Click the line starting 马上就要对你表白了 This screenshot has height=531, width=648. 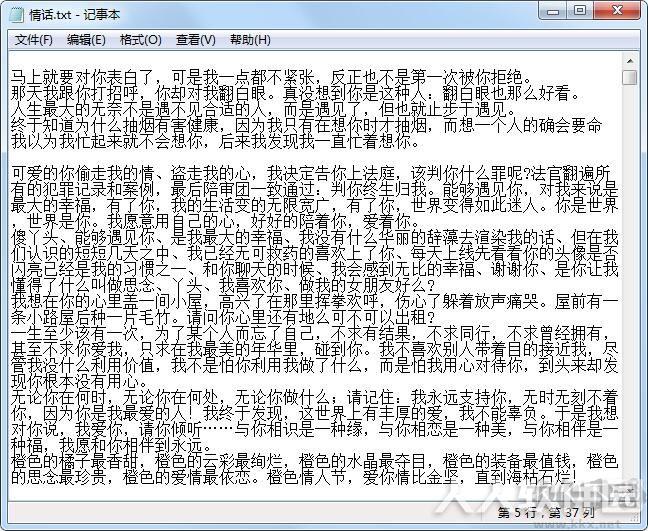point(271,77)
